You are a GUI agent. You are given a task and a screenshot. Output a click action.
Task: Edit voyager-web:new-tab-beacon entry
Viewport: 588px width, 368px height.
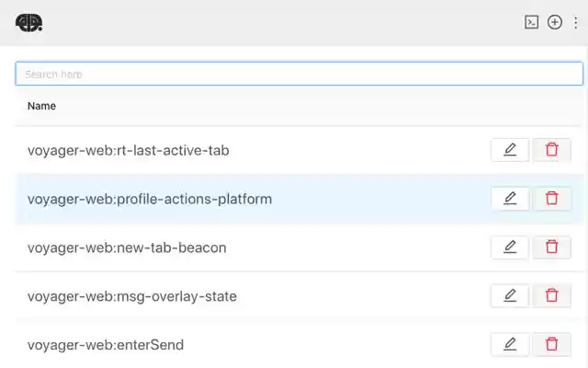click(510, 247)
